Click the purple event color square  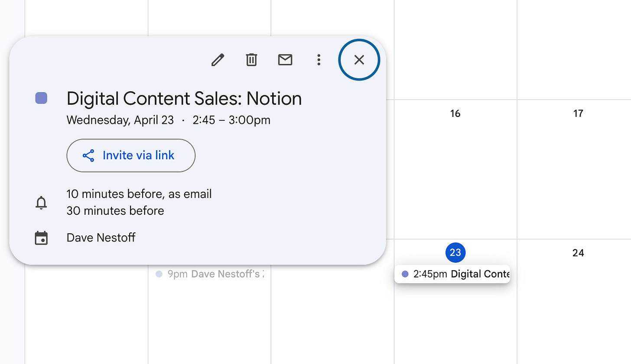click(x=41, y=98)
